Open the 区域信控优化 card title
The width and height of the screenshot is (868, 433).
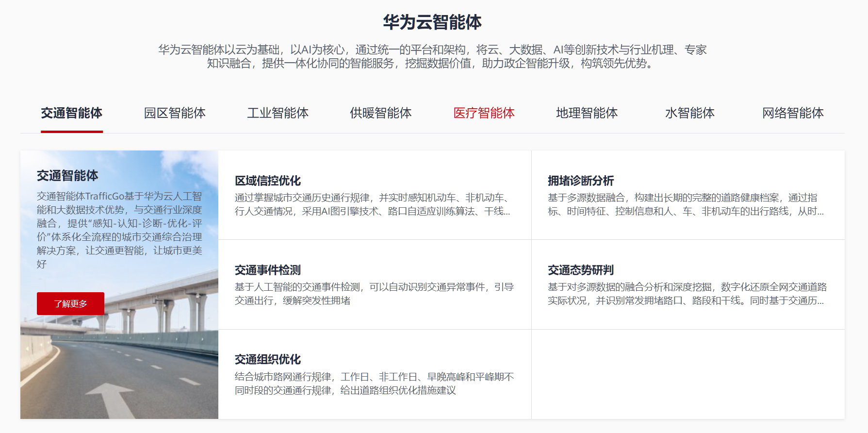click(x=268, y=181)
